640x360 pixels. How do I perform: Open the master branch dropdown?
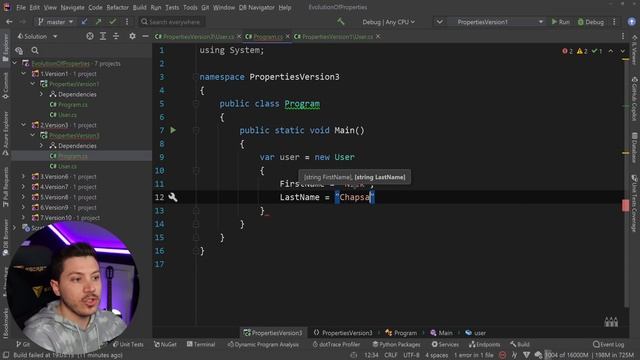click(x=55, y=22)
